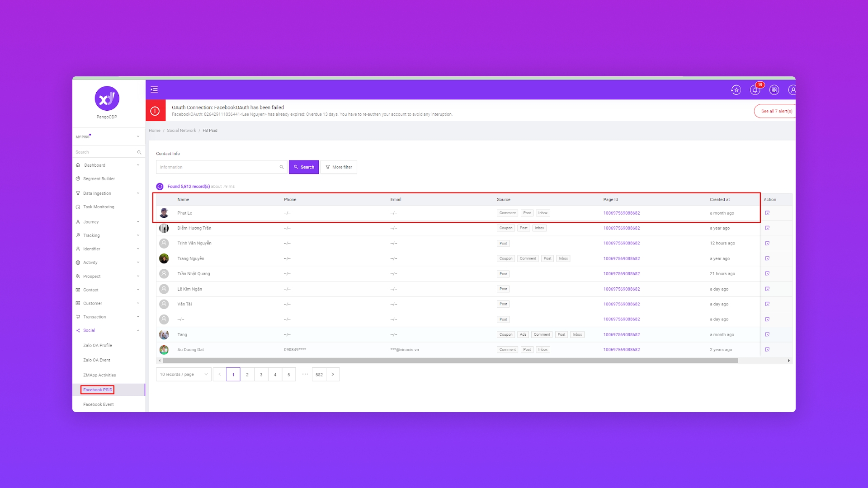The height and width of the screenshot is (488, 868).
Task: Click the PangoCDP logo
Action: pyautogui.click(x=107, y=99)
